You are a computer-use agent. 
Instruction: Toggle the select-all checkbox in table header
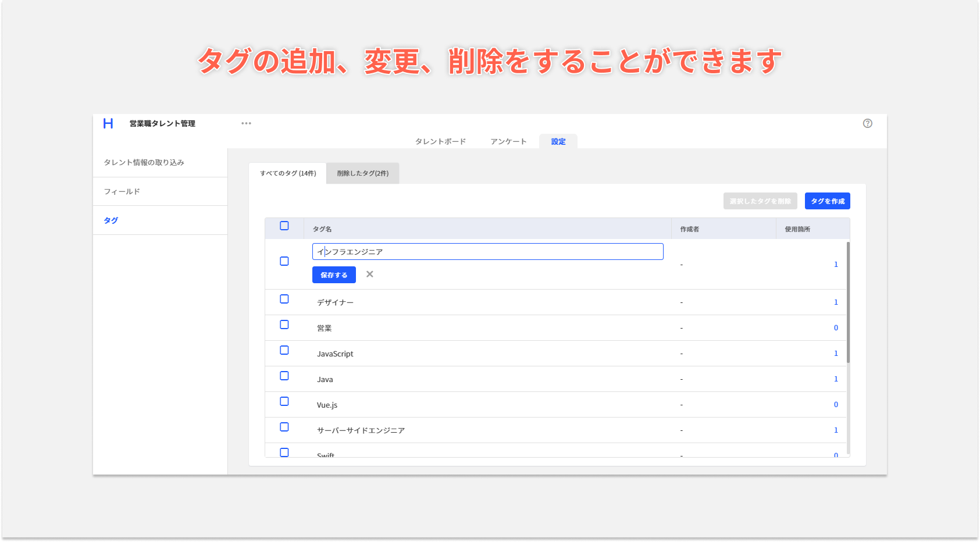(284, 226)
